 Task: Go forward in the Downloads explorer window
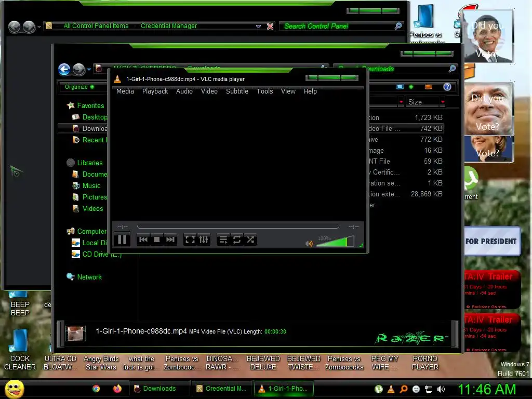(79, 69)
